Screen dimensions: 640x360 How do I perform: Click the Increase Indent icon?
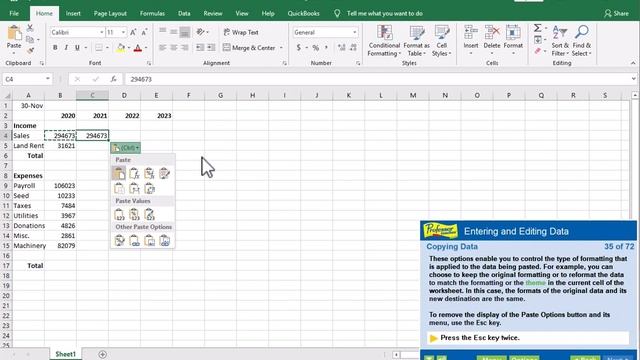click(211, 48)
